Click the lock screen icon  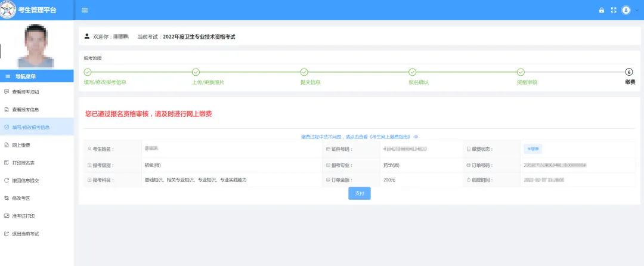[601, 10]
